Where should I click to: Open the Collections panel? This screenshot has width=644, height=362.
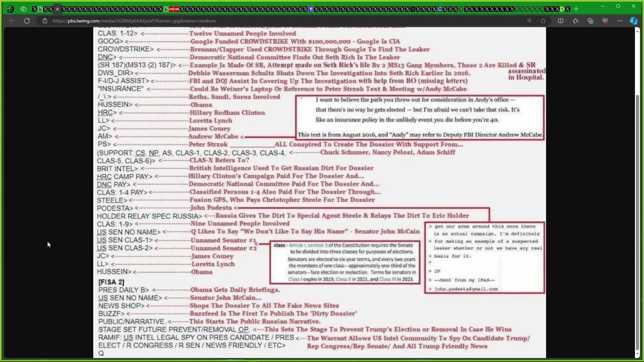click(x=590, y=21)
